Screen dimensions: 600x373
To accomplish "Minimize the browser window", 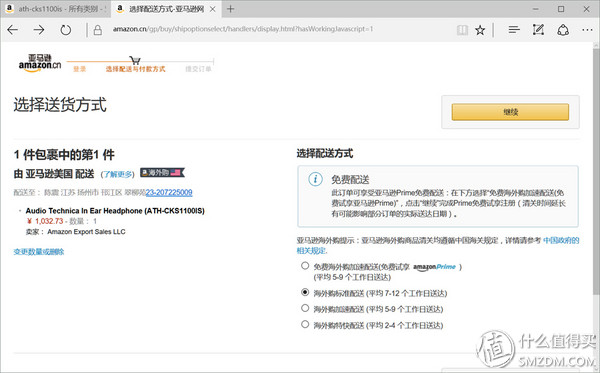I will tap(536, 9).
